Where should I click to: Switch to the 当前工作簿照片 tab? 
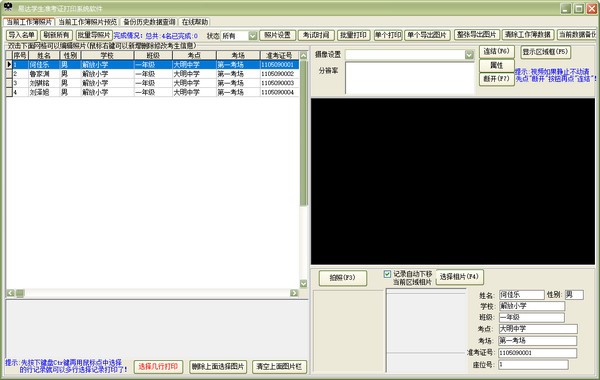click(x=29, y=22)
